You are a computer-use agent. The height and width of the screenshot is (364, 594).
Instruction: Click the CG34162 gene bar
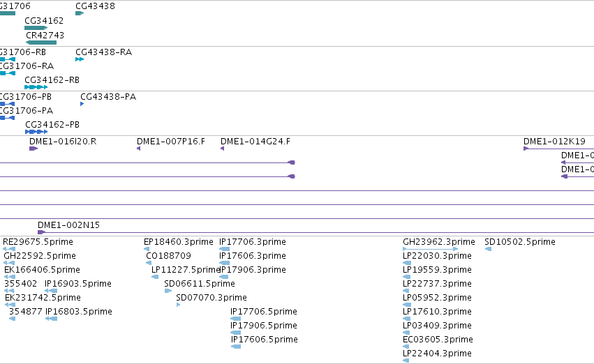click(x=36, y=28)
